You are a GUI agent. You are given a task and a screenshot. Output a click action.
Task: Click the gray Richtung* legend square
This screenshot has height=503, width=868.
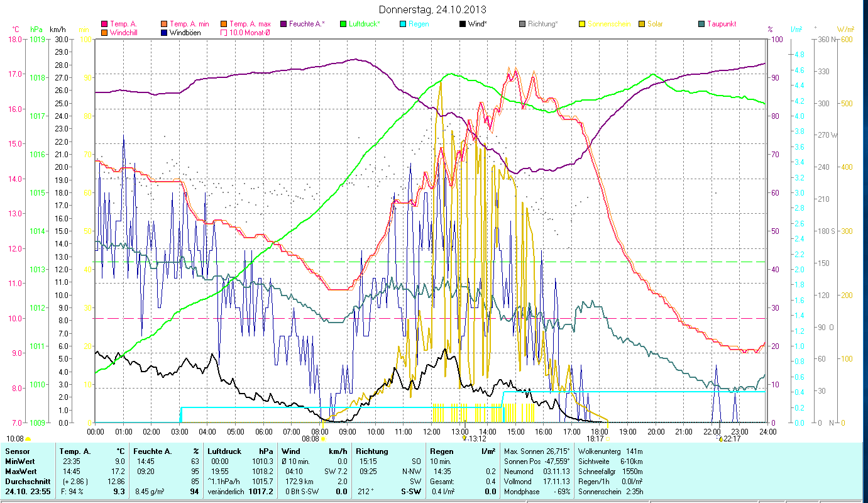tap(522, 24)
